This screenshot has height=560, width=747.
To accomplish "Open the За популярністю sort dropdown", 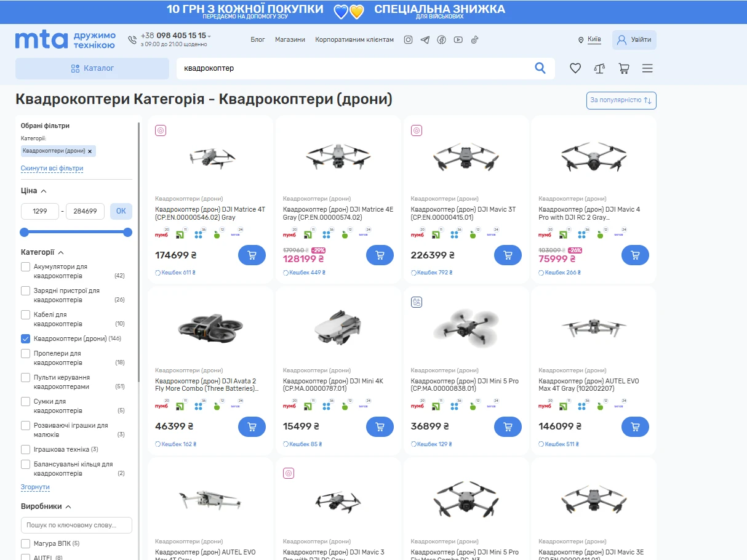I will coord(621,100).
